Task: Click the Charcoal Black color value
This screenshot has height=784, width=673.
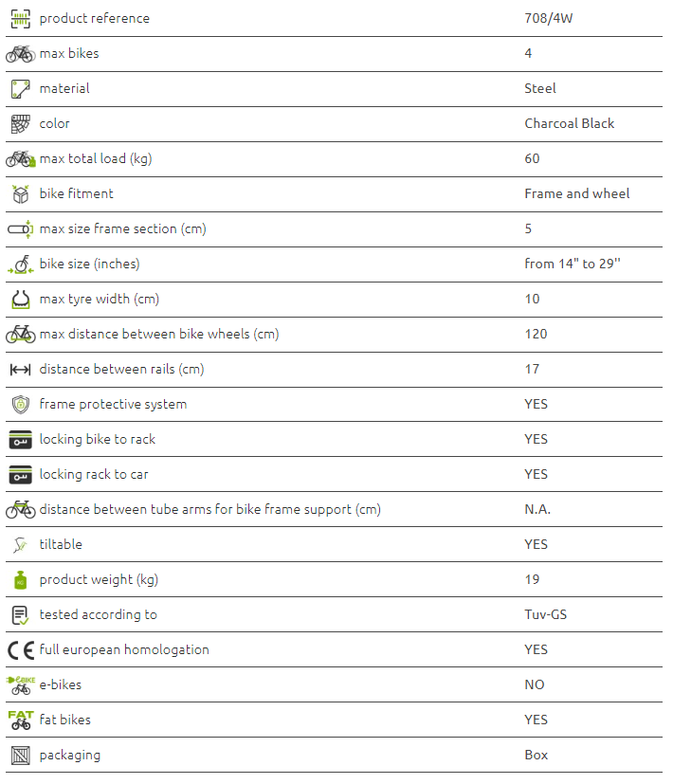Action: (569, 124)
